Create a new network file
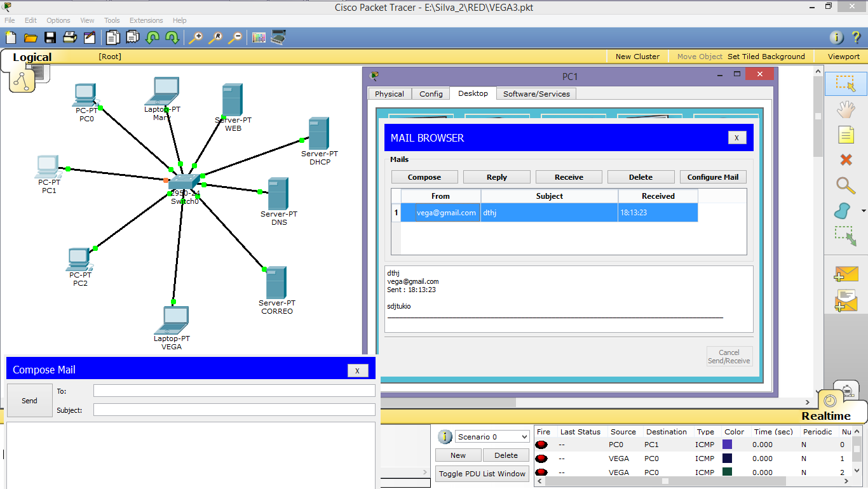This screenshot has width=868, height=489. point(10,37)
